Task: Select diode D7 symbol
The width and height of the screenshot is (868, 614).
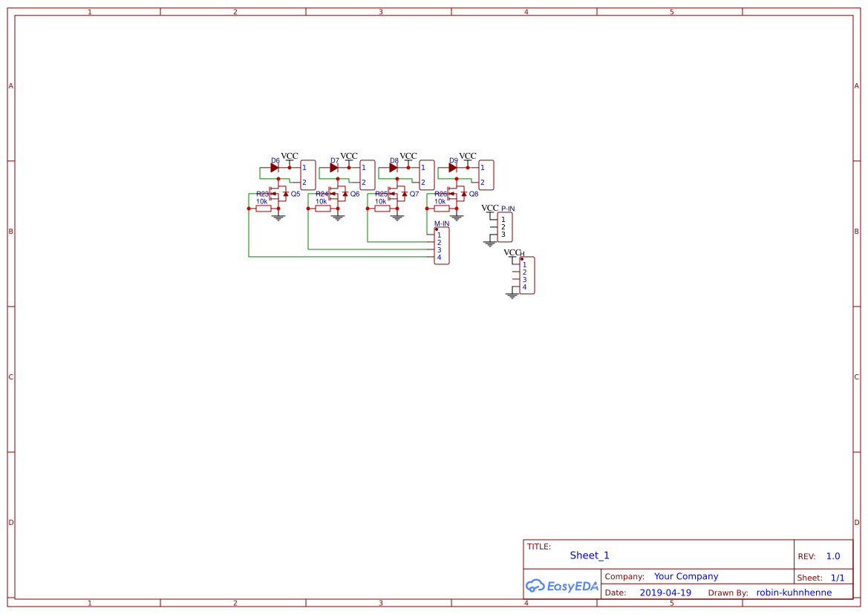Action: click(x=333, y=167)
